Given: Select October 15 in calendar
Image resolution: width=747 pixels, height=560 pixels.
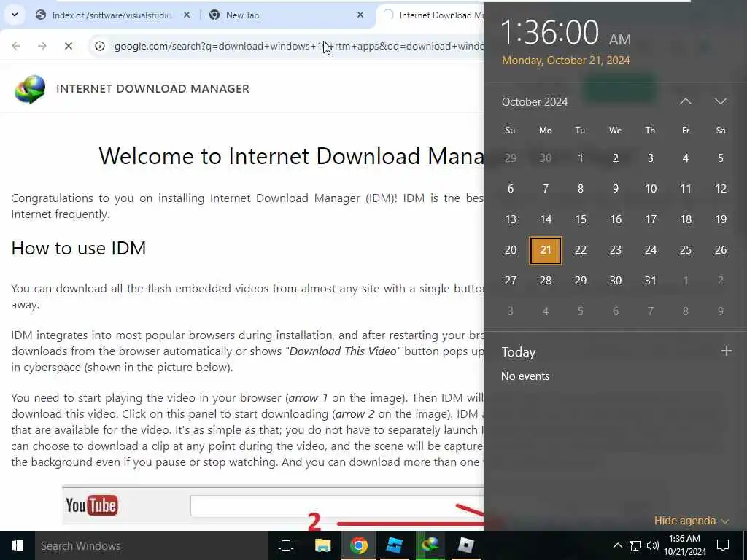Looking at the screenshot, I should 580,219.
